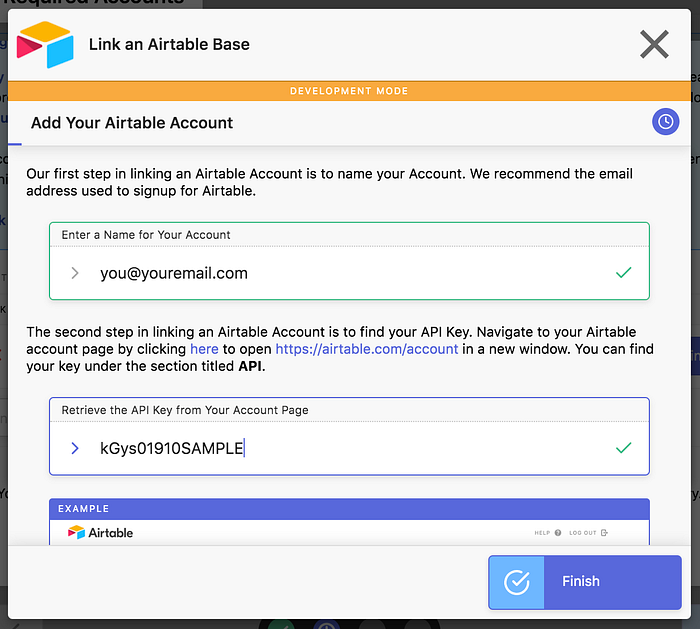Click the EXAMPLE header bar
The width and height of the screenshot is (700, 629).
coord(349,509)
